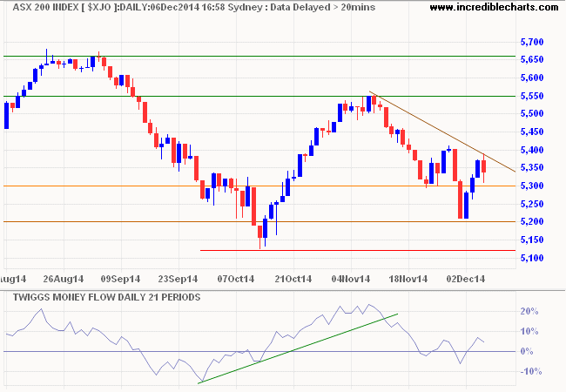Click the 09Sep14 date label
The height and width of the screenshot is (392, 566).
[120, 279]
